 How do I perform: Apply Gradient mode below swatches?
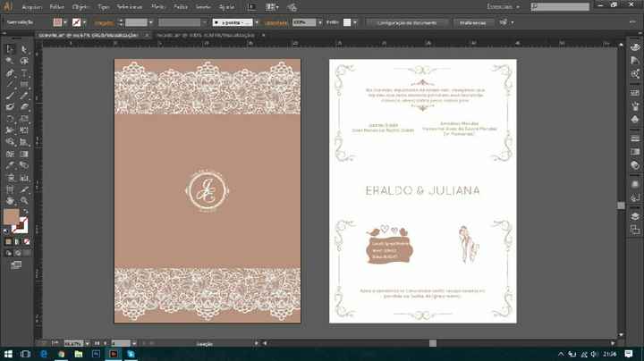coord(17,242)
